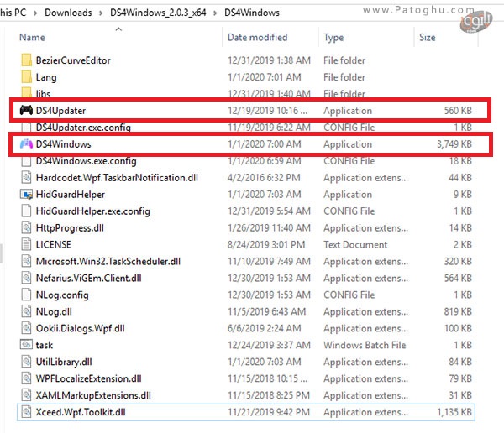Go to Downloads in the address breadcrumb
This screenshot has width=504, height=433.
68,13
